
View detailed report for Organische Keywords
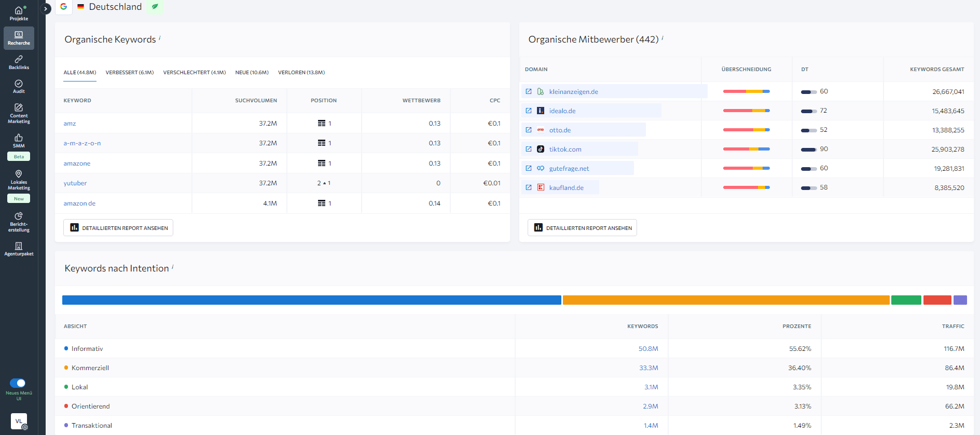pyautogui.click(x=118, y=228)
